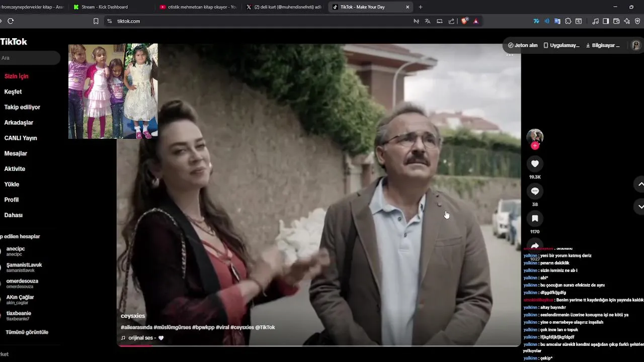Open Takip ediliyor in the sidebar
644x362 pixels.
tap(22, 107)
